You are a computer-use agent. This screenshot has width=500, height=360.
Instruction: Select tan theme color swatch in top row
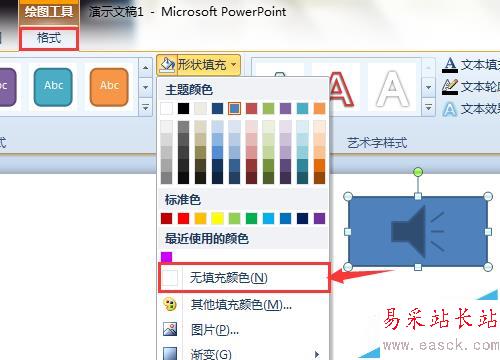click(200, 109)
